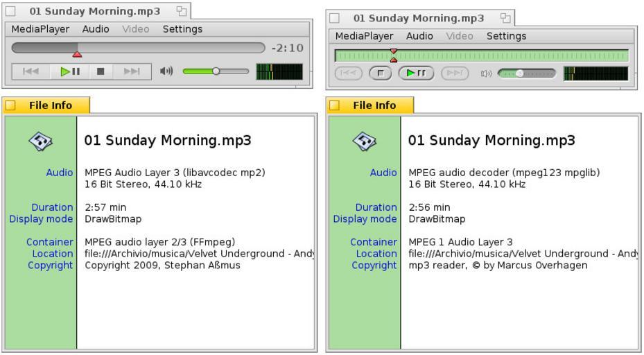Click the zoom button on left player title tab
644x355 pixels.
click(x=181, y=10)
